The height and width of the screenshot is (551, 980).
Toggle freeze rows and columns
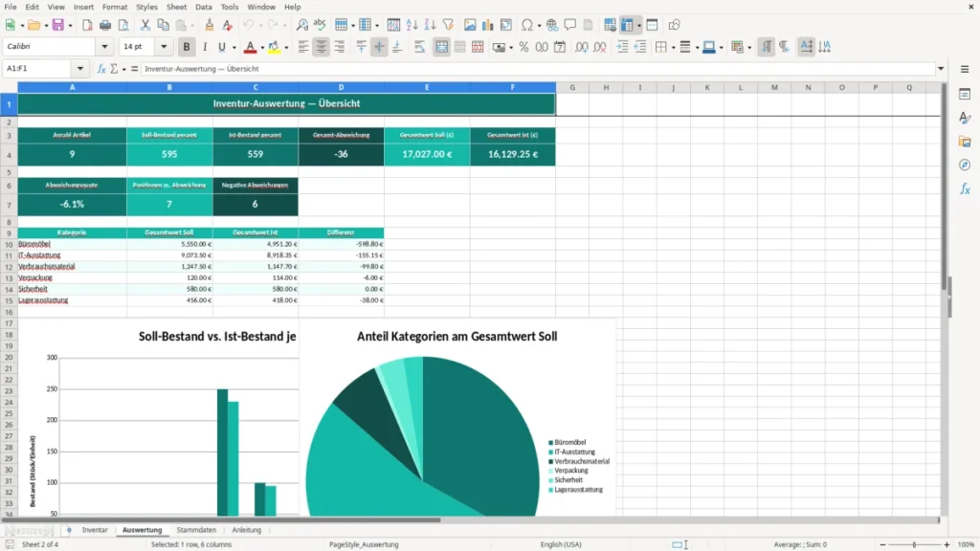627,25
